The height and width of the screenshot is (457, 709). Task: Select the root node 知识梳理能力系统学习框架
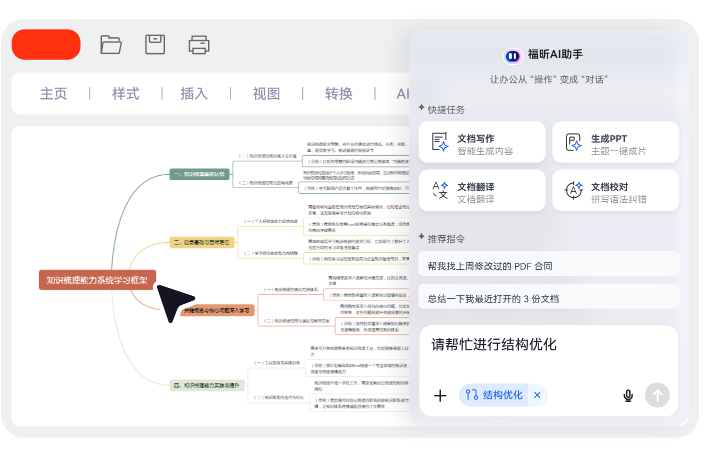(x=97, y=280)
